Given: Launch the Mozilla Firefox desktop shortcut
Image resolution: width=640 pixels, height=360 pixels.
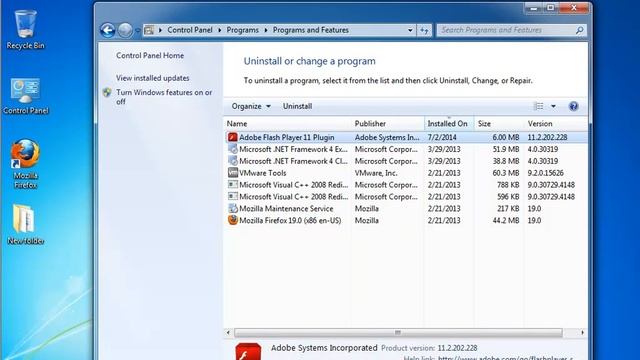Looking at the screenshot, I should pyautogui.click(x=25, y=164).
